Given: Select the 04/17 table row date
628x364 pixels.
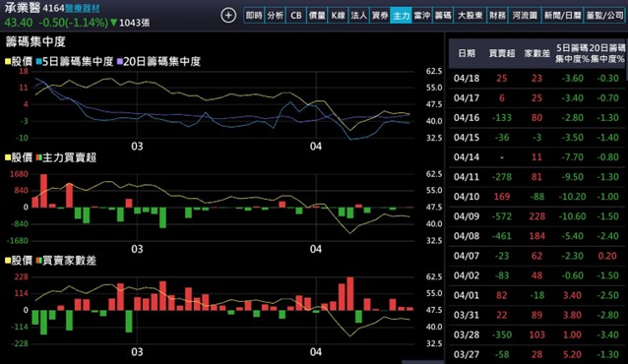Looking at the screenshot, I should point(467,97).
